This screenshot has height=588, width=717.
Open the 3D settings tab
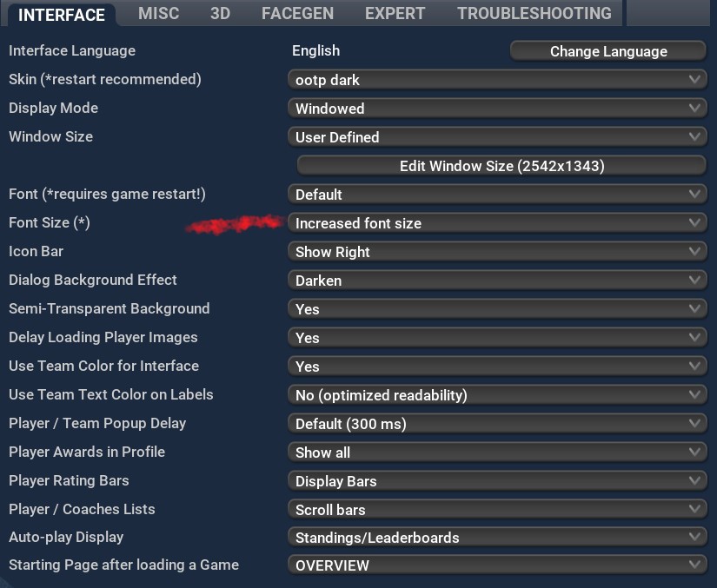pyautogui.click(x=220, y=14)
